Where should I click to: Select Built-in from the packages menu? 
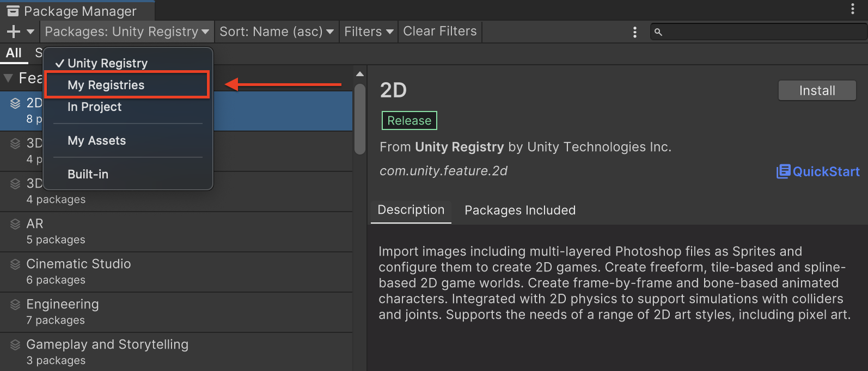pyautogui.click(x=88, y=175)
